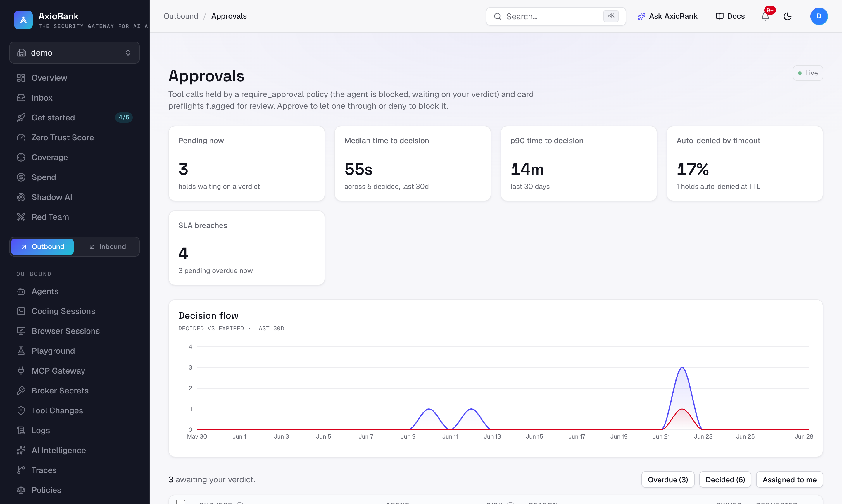
Task: Open Ask AxioRank assistant
Action: (x=667, y=16)
